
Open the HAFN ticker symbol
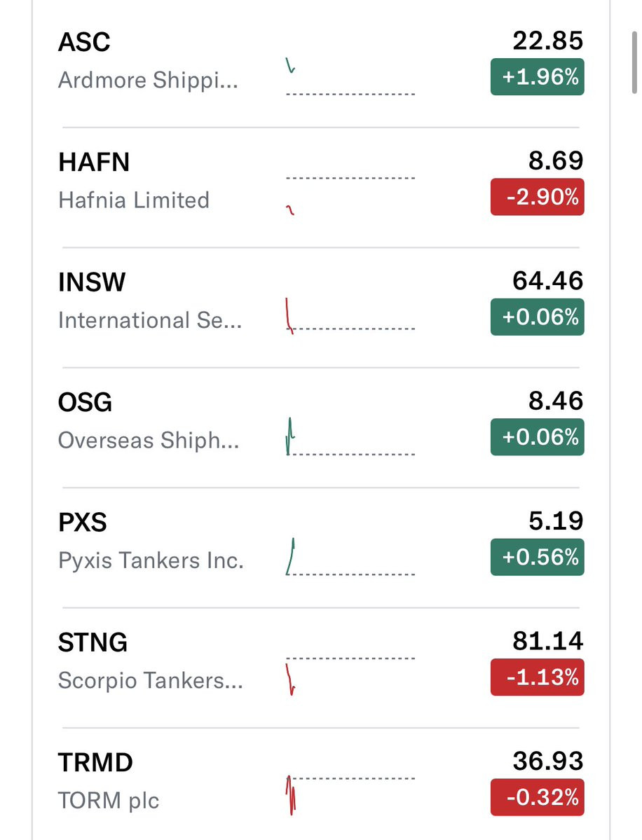[x=94, y=162]
